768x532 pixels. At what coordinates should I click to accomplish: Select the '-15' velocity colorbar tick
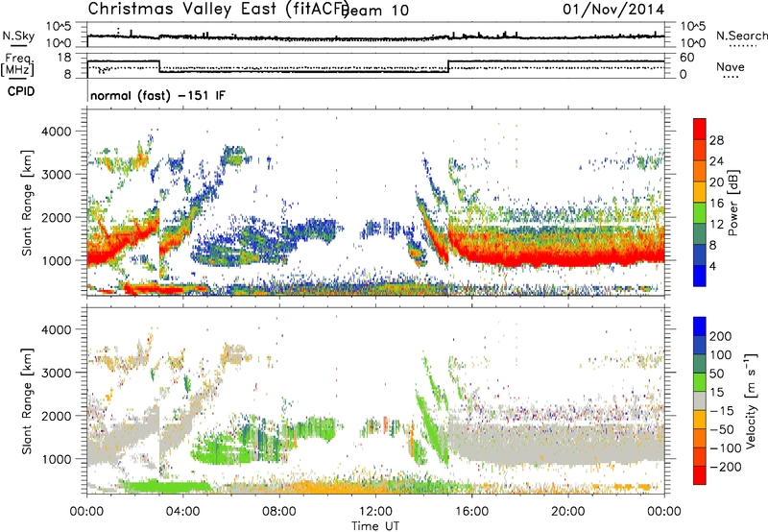point(722,410)
